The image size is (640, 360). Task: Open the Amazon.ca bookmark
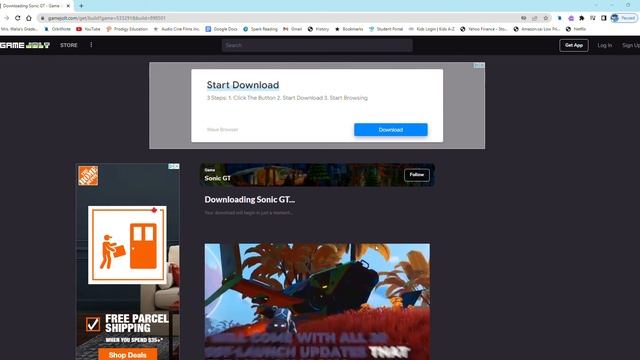[537, 29]
